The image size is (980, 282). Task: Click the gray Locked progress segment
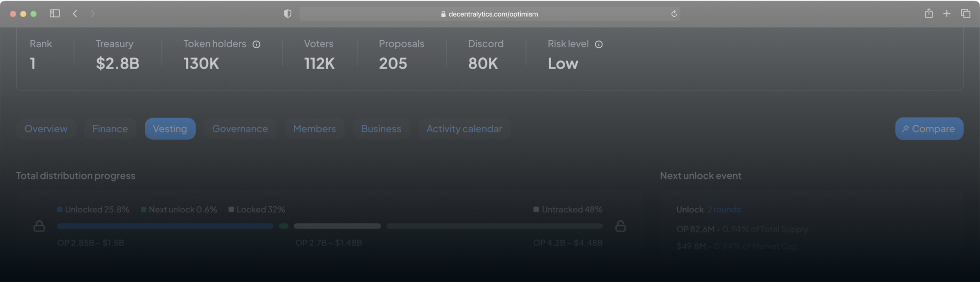[x=337, y=226]
